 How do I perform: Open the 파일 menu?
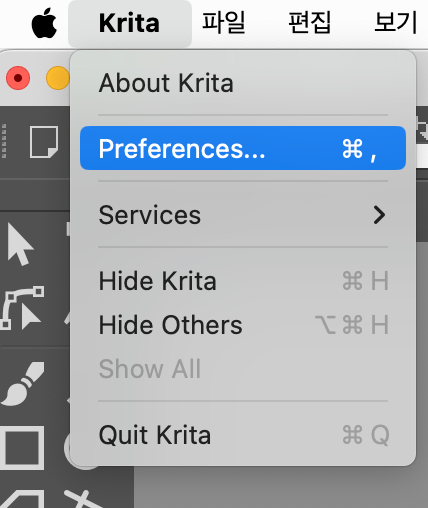click(224, 23)
